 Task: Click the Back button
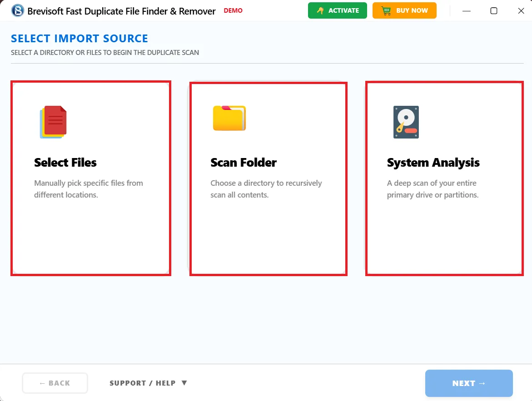click(x=55, y=383)
